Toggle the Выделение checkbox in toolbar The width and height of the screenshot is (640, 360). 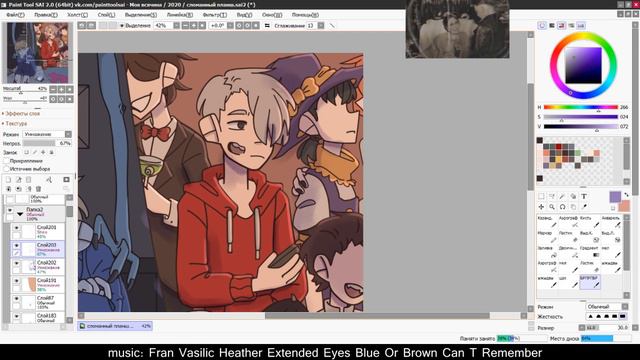point(122,26)
